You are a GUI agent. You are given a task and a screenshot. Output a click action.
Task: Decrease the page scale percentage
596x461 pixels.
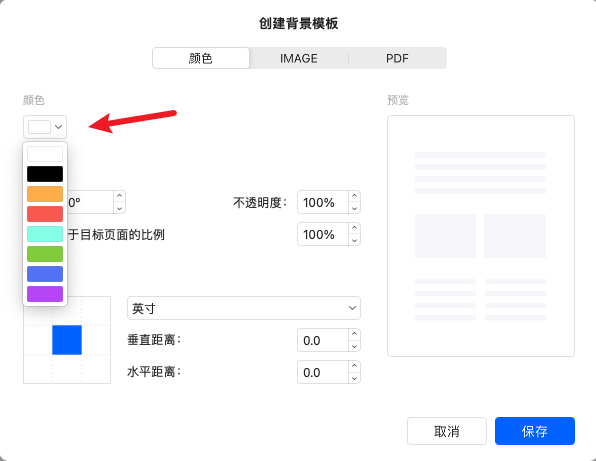click(354, 240)
